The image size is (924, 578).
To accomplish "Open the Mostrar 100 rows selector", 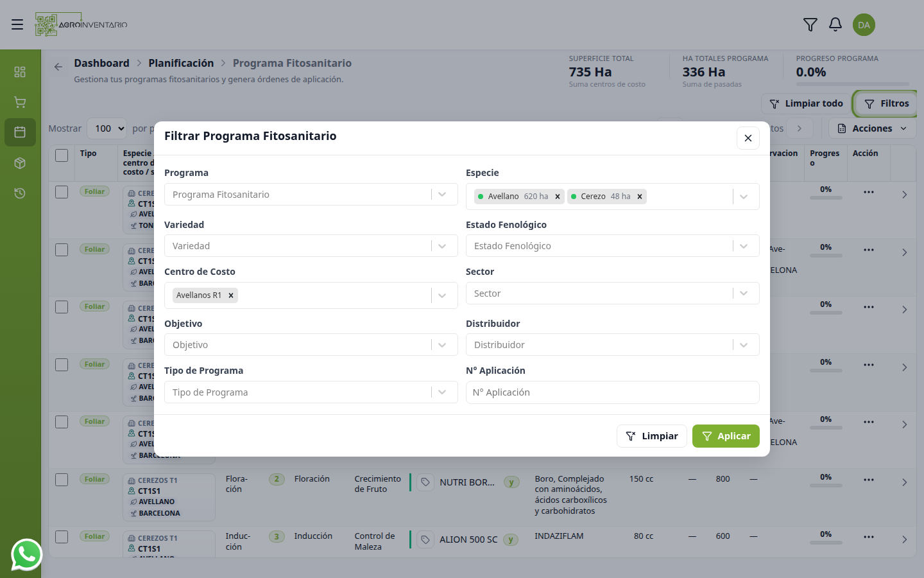I will coord(107,128).
